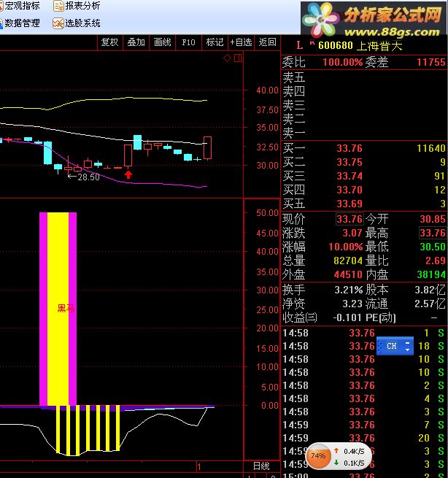Viewport: 448px width, 478px height.
Task: Click the last red candlestick on chart
Action: [207, 148]
